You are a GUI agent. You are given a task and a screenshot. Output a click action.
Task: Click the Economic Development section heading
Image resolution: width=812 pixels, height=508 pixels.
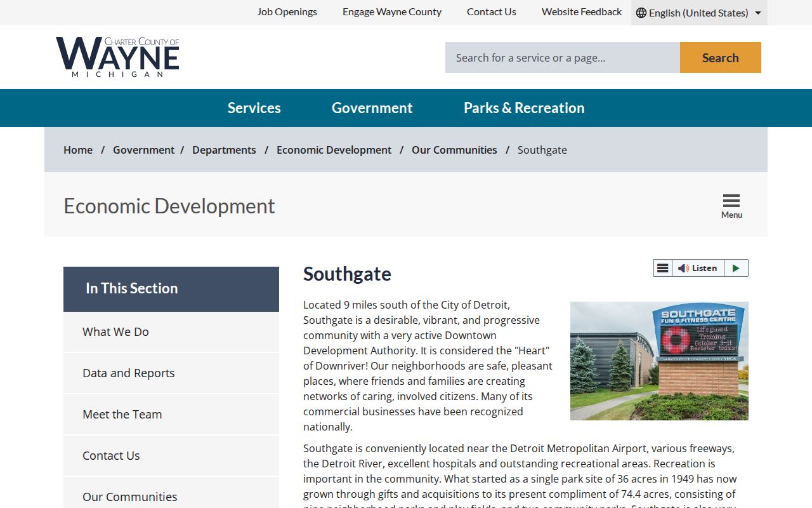pos(169,206)
